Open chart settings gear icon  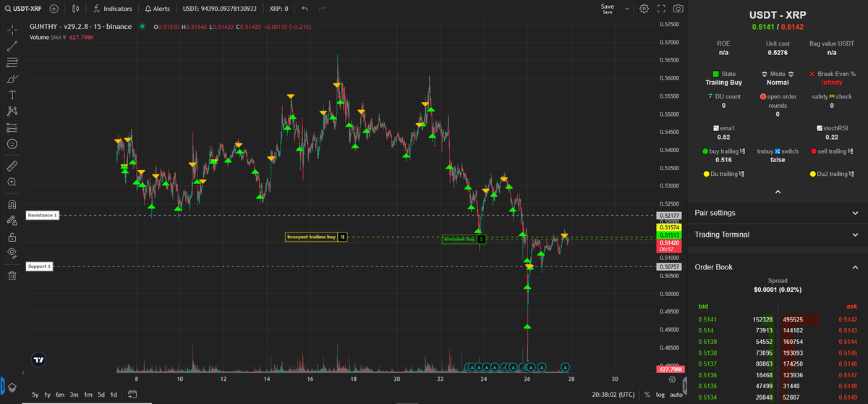[644, 9]
